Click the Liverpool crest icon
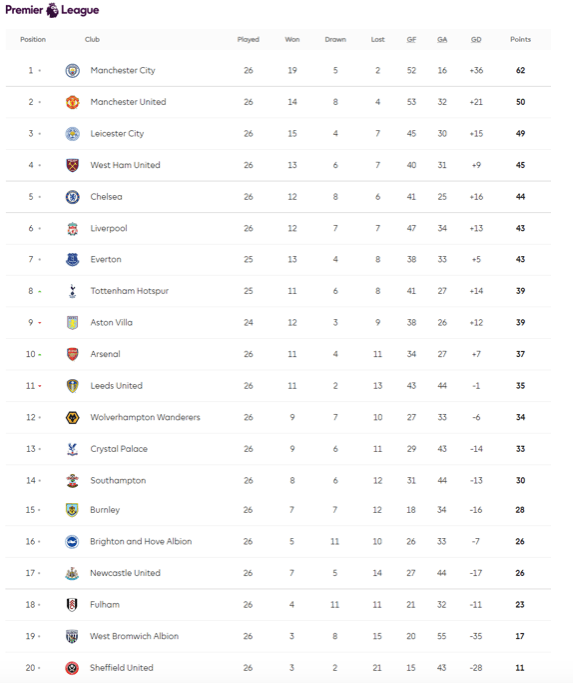The width and height of the screenshot is (573, 683). coord(72,228)
